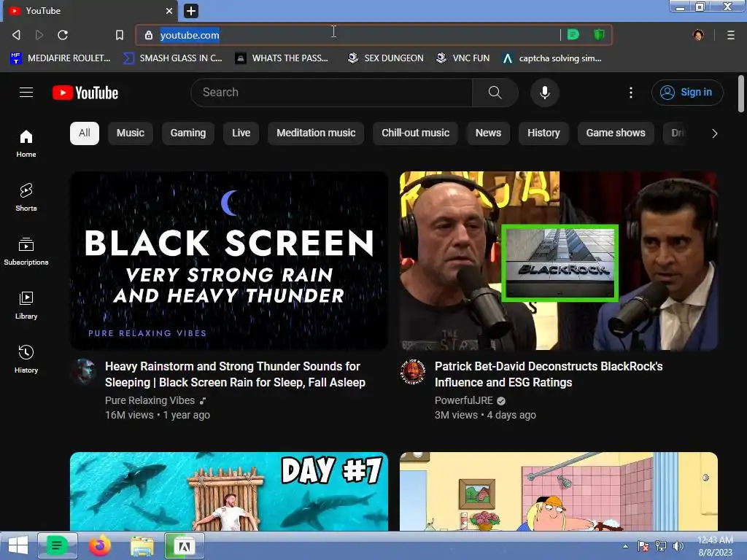Open the Windows Start button

(18, 545)
